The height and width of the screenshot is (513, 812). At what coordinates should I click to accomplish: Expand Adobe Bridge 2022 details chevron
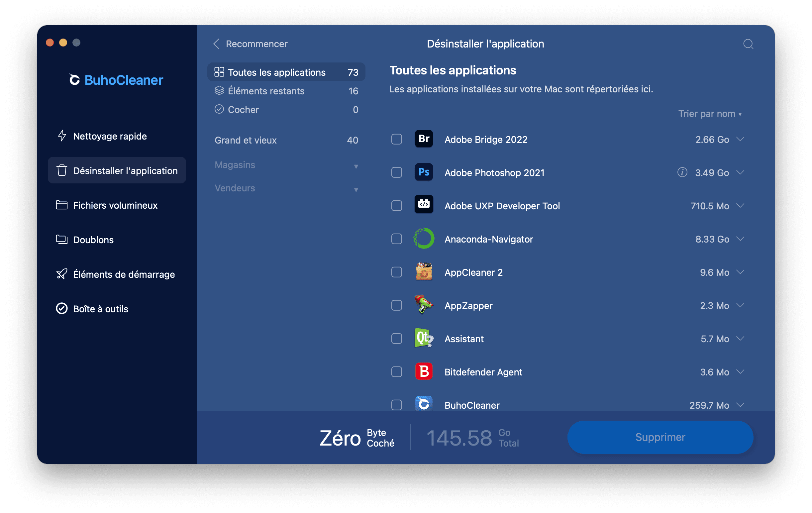740,139
